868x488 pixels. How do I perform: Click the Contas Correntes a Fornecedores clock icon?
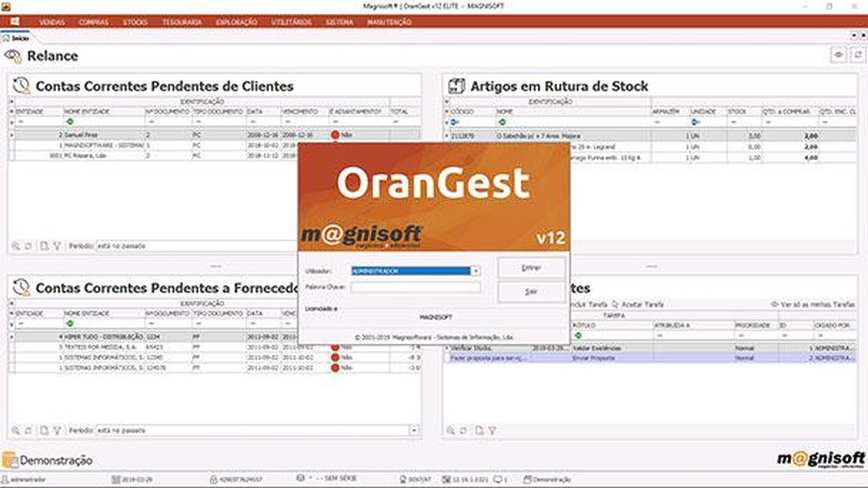tap(21, 287)
